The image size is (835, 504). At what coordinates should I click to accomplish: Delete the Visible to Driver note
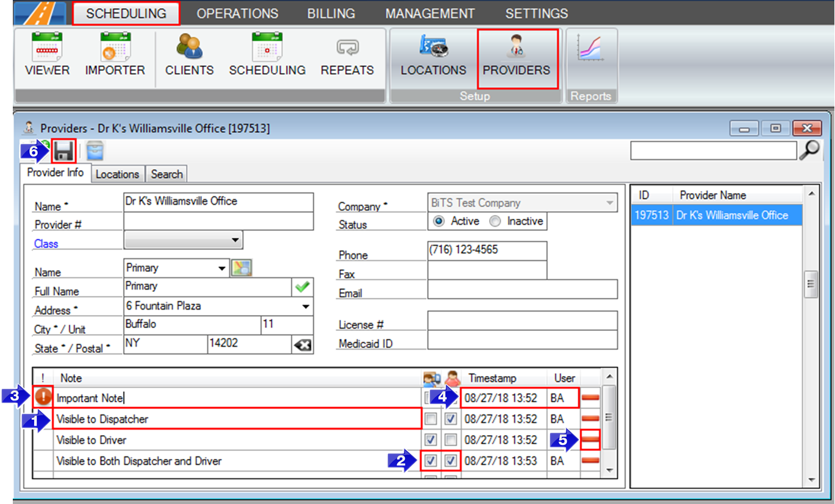[x=589, y=439]
